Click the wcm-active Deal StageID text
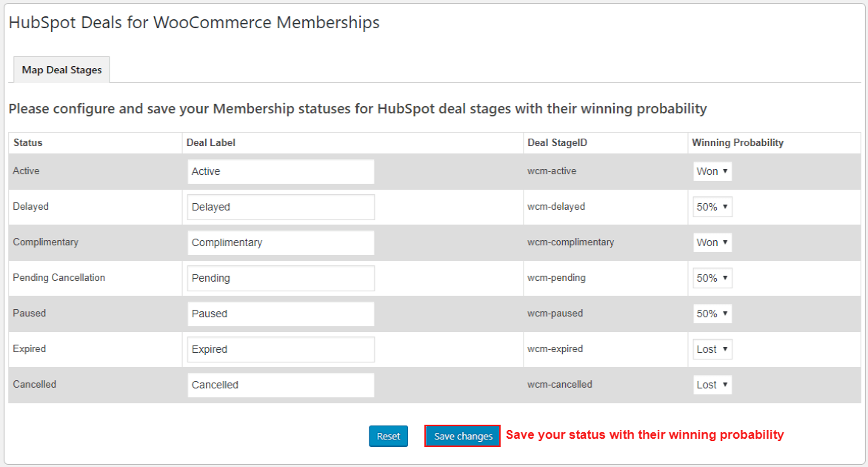This screenshot has height=467, width=868. click(x=552, y=171)
